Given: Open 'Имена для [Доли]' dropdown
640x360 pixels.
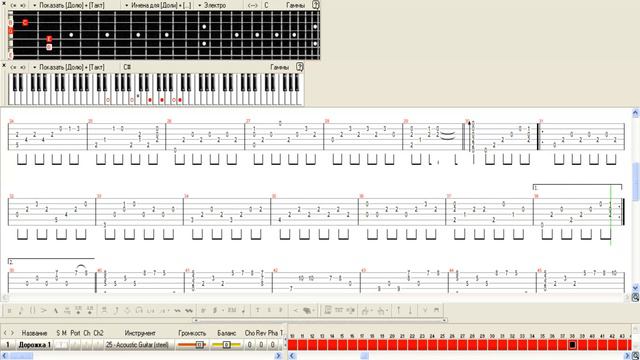Looking at the screenshot, I should [158, 5].
